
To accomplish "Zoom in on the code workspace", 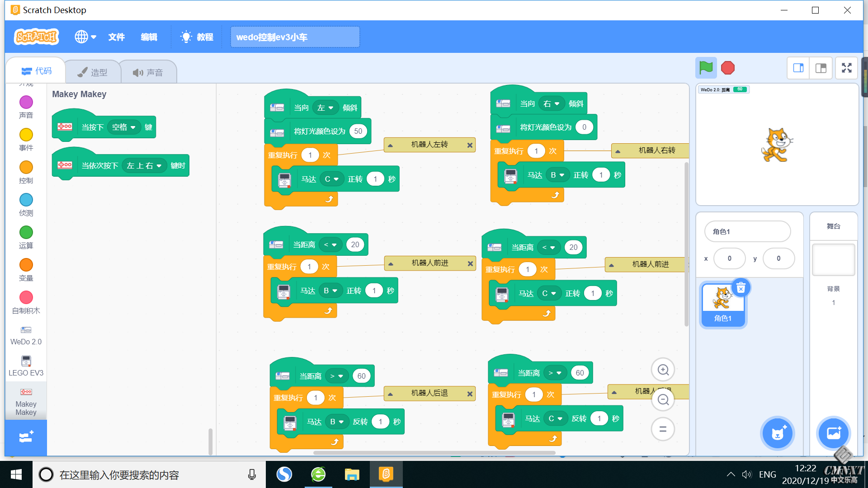I will (663, 369).
